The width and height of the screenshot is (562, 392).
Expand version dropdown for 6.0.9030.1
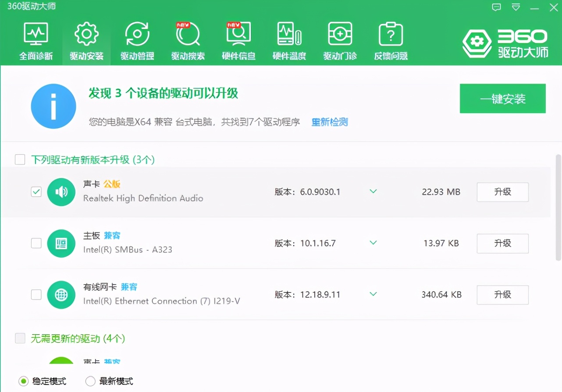coord(373,192)
